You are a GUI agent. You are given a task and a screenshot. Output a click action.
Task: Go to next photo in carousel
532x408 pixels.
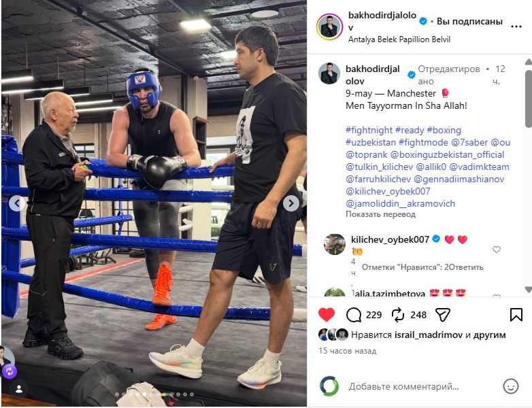click(291, 203)
